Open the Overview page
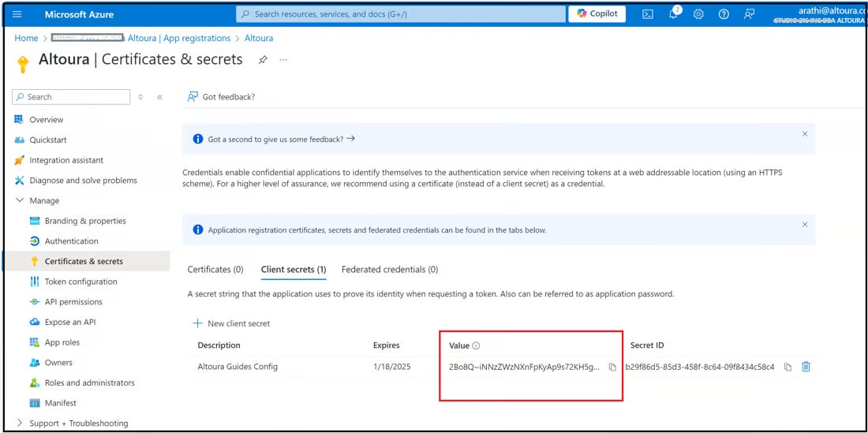Viewport: 868px width, 433px height. [x=47, y=119]
